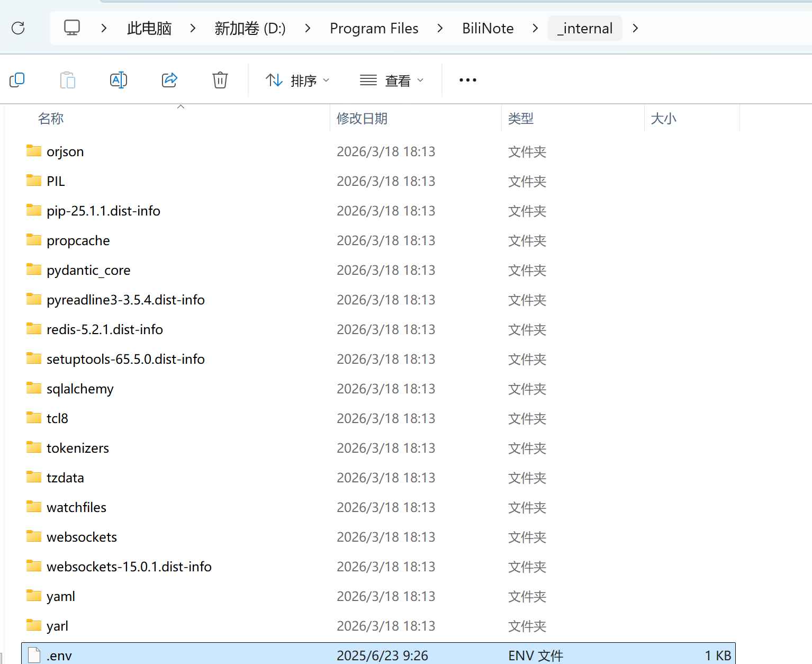The height and width of the screenshot is (664, 812).
Task: Select the yarl folder icon
Action: [x=34, y=625]
